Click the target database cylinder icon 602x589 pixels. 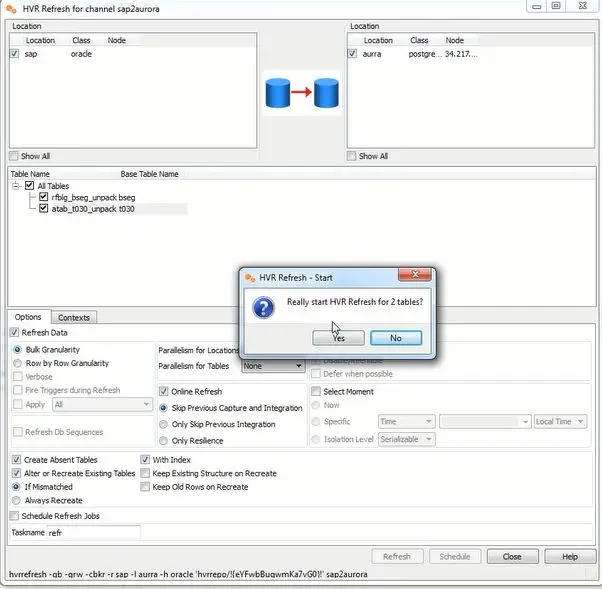click(x=326, y=93)
